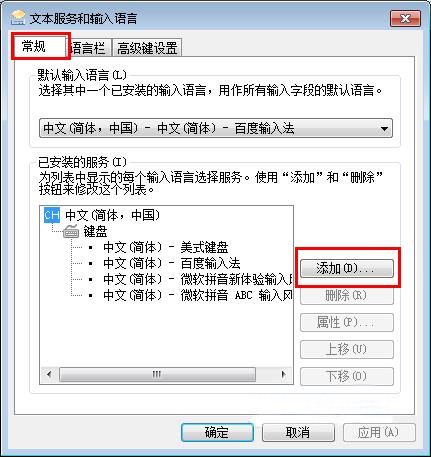Click the horizontal scrollbar right arrow
Image resolution: width=431 pixels, height=457 pixels.
(284, 374)
